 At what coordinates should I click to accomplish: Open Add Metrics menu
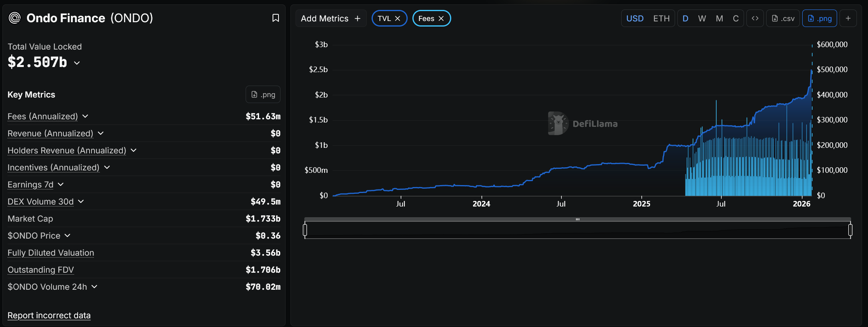click(x=330, y=19)
